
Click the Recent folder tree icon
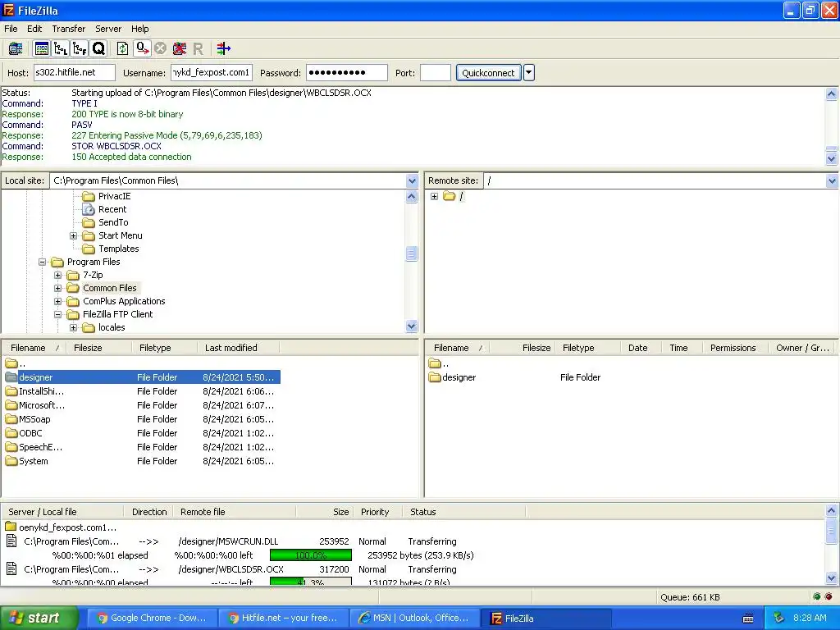click(89, 209)
